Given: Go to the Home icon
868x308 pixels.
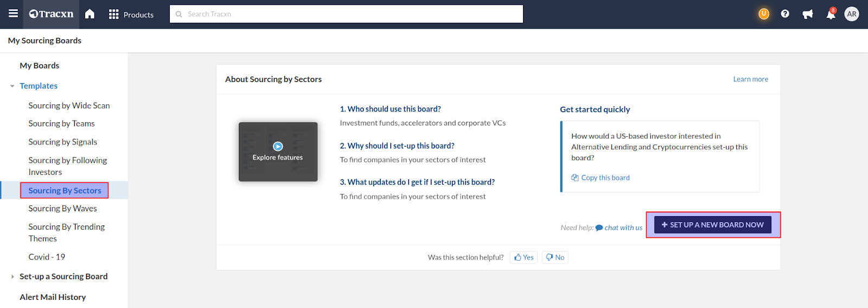Looking at the screenshot, I should tap(90, 14).
